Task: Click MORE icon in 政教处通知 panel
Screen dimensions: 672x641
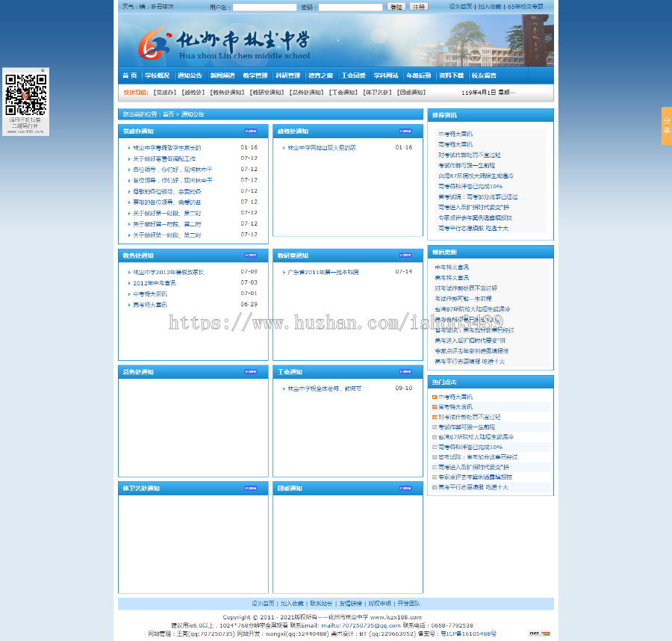Action: click(405, 131)
